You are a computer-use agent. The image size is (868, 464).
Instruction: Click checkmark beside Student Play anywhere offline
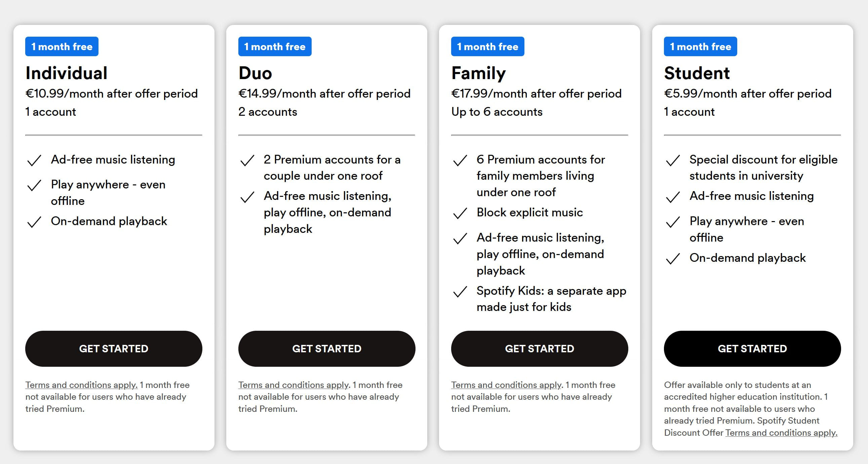tap(673, 222)
